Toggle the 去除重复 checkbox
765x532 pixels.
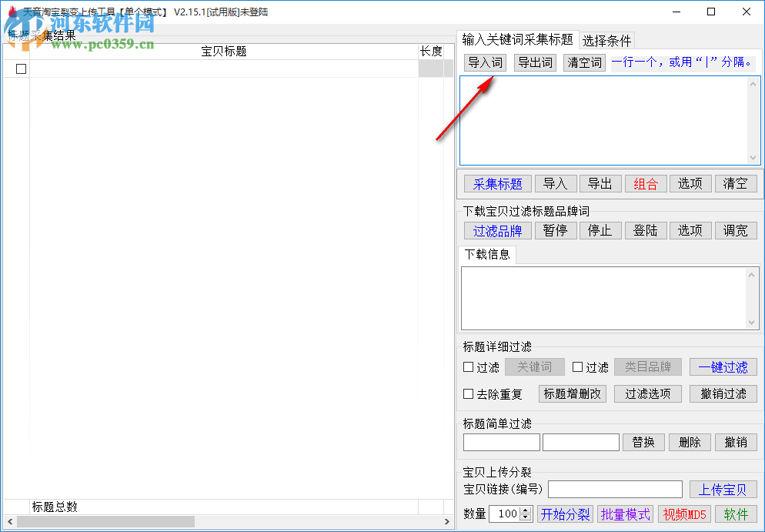point(469,394)
